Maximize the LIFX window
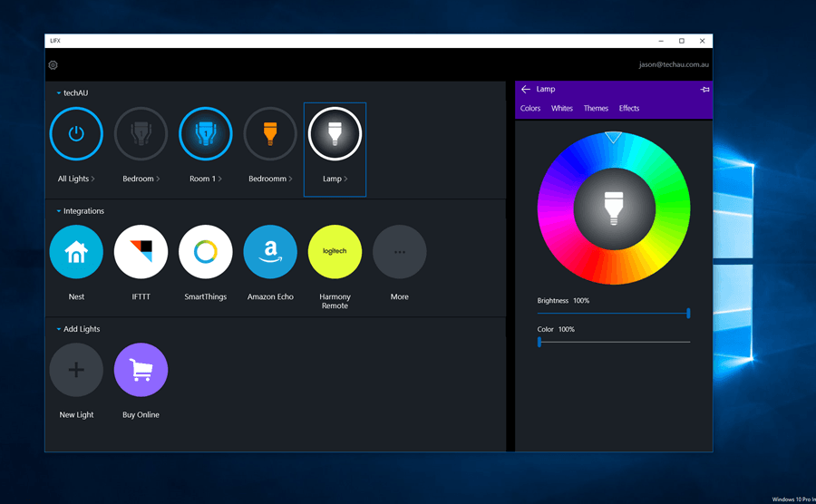816x504 pixels. 682,41
